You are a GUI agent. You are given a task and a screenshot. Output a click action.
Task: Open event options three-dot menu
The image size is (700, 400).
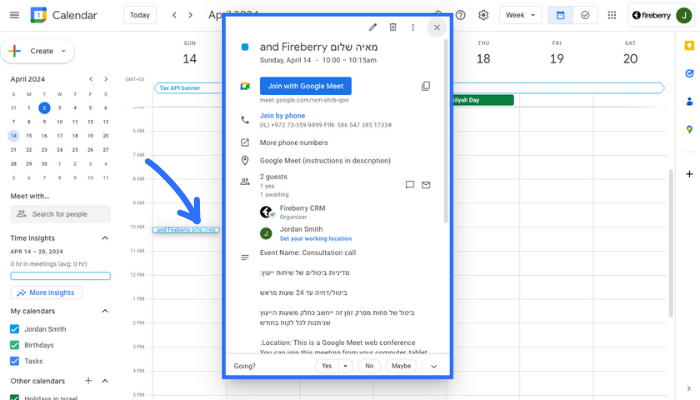click(x=413, y=27)
